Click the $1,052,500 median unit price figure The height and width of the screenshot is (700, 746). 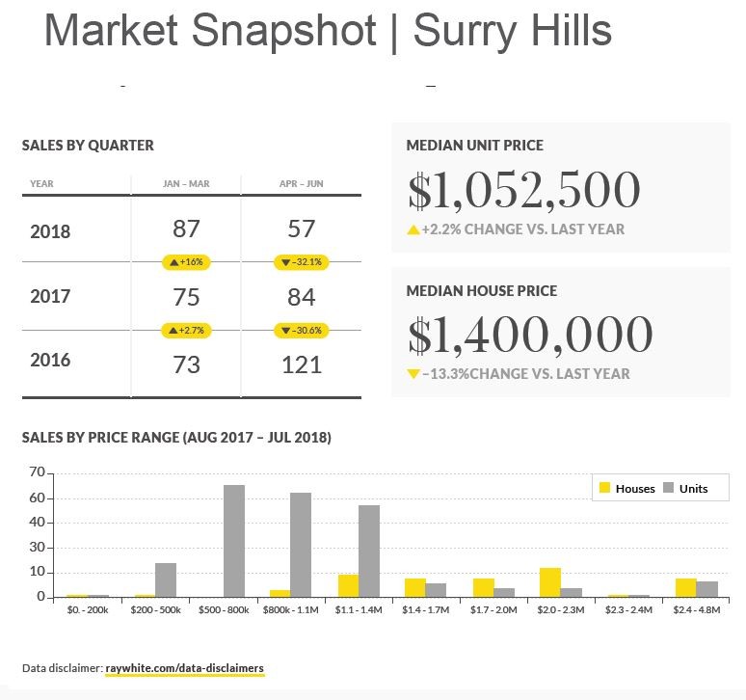(x=523, y=190)
